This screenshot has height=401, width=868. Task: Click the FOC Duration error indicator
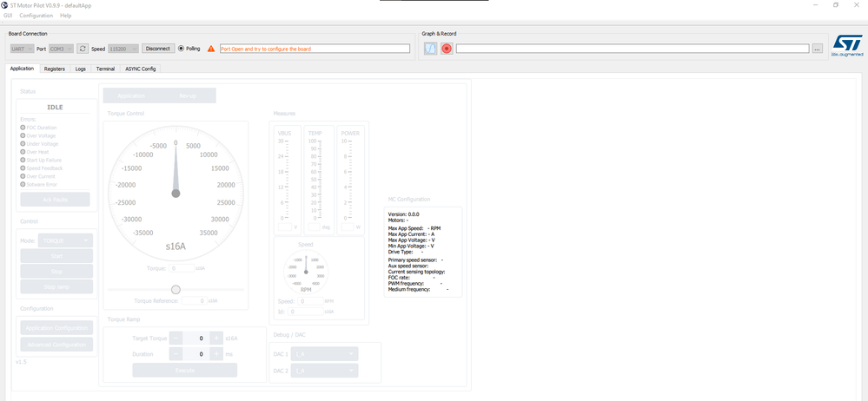(23, 128)
